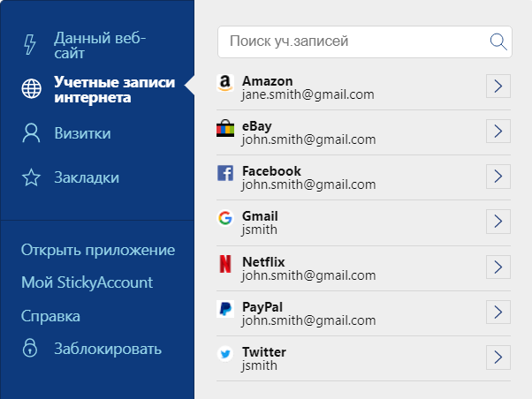Click the search magnifier icon
The image size is (532, 399).
[x=498, y=42]
